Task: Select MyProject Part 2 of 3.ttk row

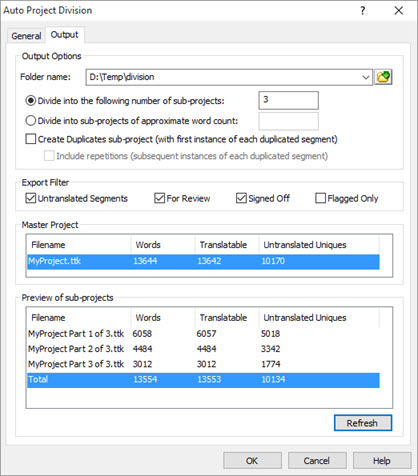Action: point(203,349)
